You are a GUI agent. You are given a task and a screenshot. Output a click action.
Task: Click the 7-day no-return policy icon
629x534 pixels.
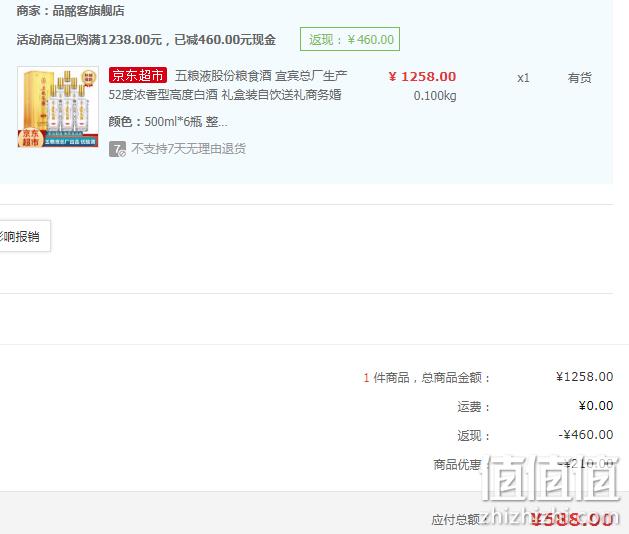[x=117, y=149]
